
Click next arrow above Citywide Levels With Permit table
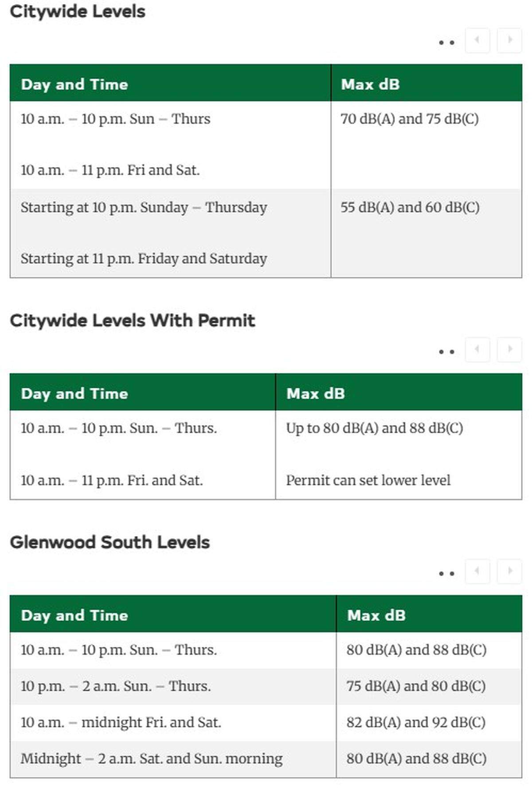[x=509, y=349]
